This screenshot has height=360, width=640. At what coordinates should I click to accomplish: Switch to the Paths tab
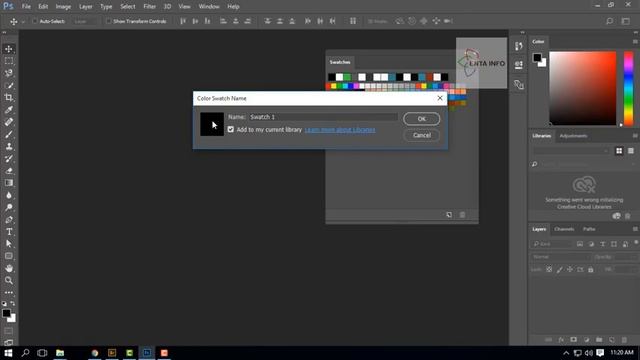589,229
